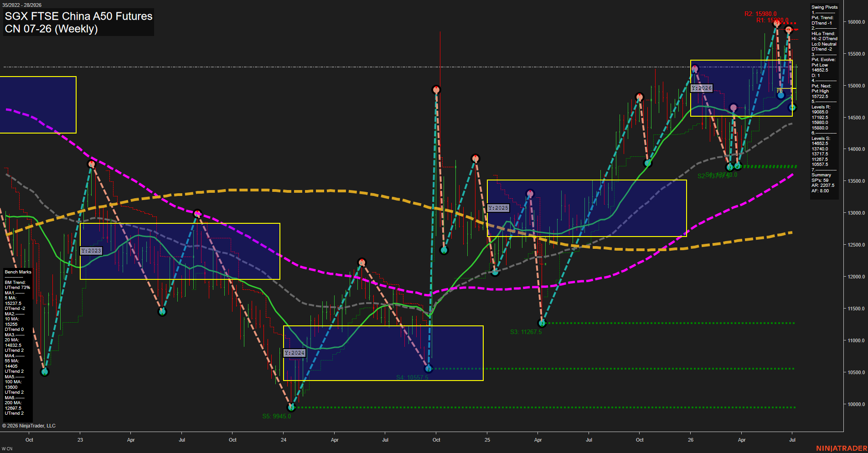Click the 11500.0 price axis label

click(x=856, y=309)
